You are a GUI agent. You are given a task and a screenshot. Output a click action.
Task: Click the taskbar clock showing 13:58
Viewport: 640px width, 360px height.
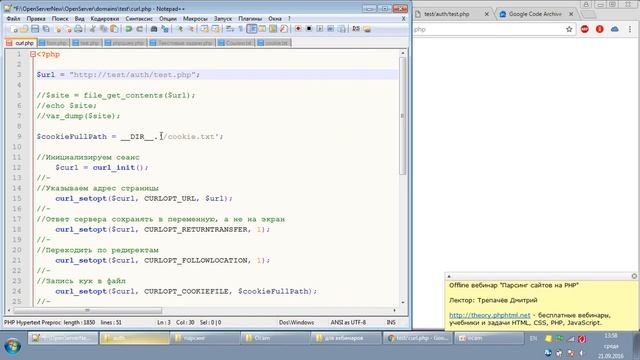611,346
